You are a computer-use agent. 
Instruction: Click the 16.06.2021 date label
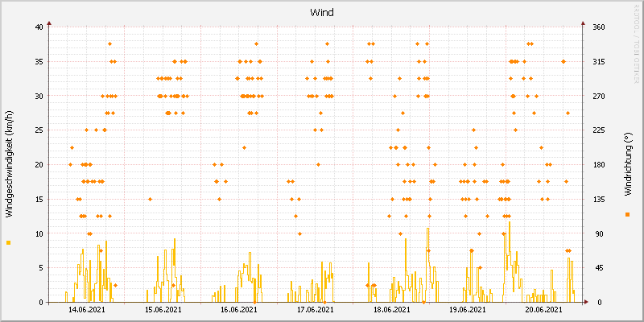239,310
